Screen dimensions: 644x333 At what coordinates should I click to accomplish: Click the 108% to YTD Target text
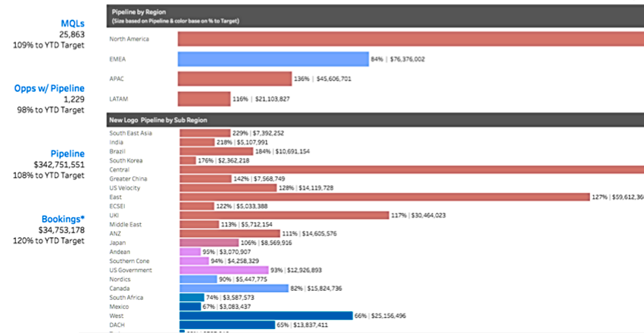pos(50,175)
